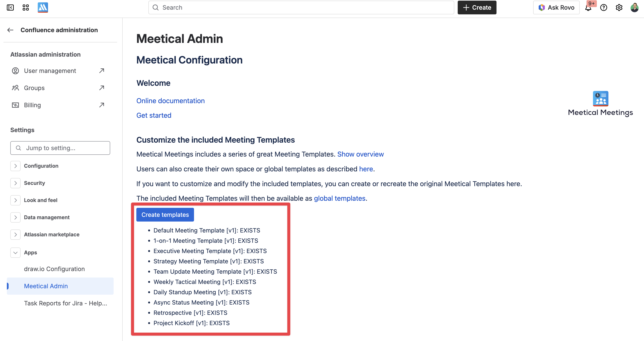644x341 pixels.
Task: Click 'Async Status Meeting [v1]: EXISTS'
Action: pyautogui.click(x=202, y=302)
